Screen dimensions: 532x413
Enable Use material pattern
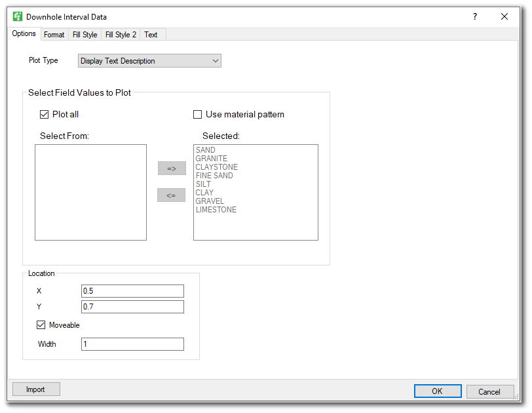197,114
